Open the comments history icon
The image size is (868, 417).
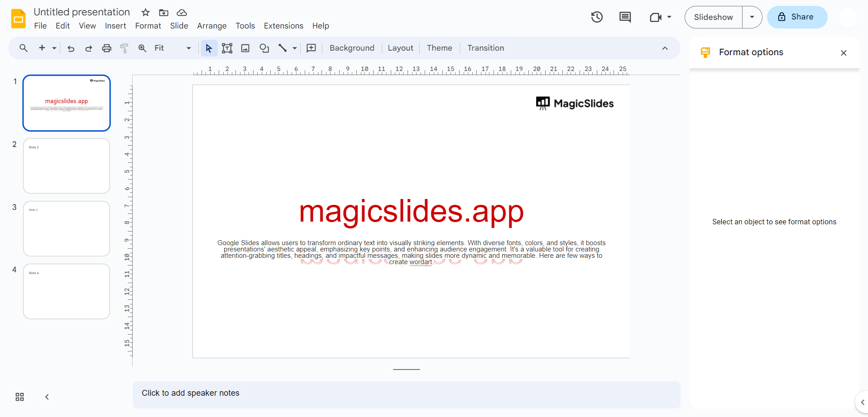[625, 17]
